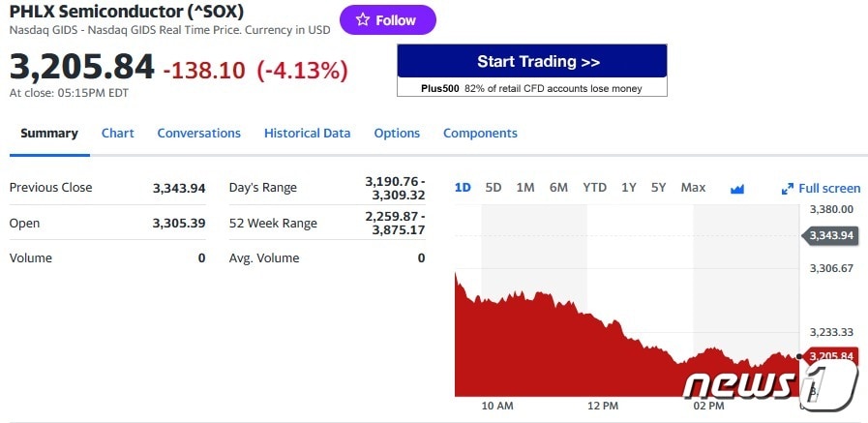Show the Max chart range
This screenshot has width=868, height=423.
pos(693,188)
